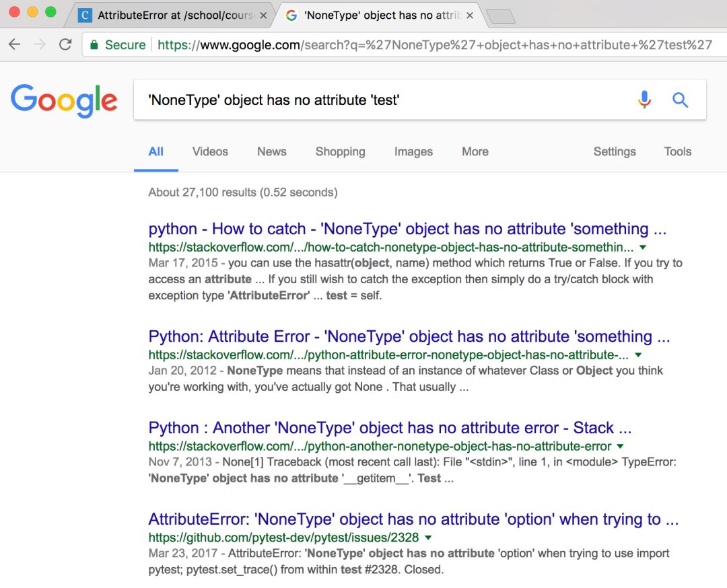Click the 'About 27,100 results' text
The width and height of the screenshot is (727, 588).
coord(242,192)
